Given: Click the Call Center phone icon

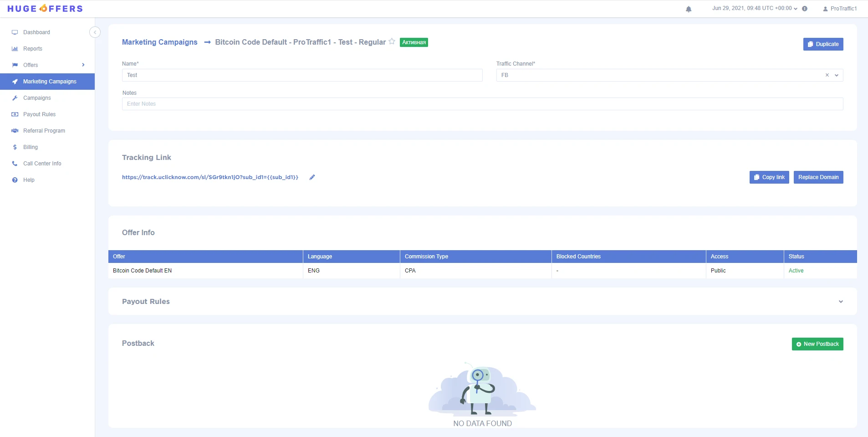Looking at the screenshot, I should coord(15,164).
